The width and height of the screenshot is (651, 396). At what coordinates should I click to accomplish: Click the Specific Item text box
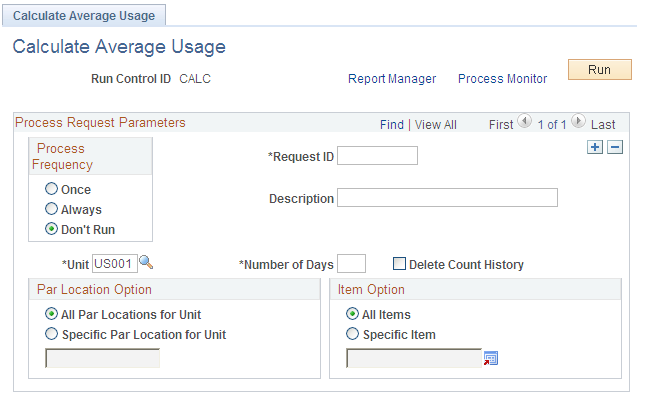point(414,358)
